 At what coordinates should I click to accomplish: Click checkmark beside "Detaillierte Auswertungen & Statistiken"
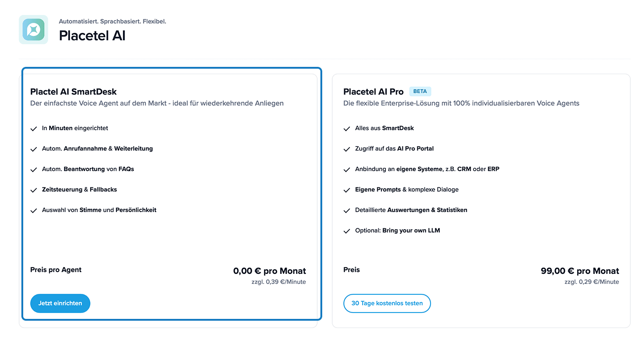[347, 211]
